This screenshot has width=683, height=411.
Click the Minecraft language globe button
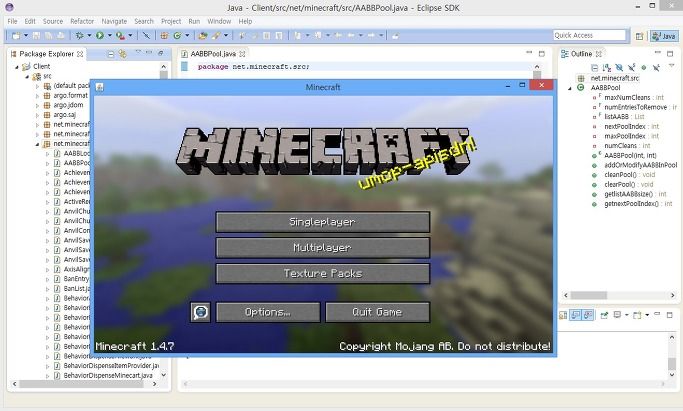(x=200, y=312)
